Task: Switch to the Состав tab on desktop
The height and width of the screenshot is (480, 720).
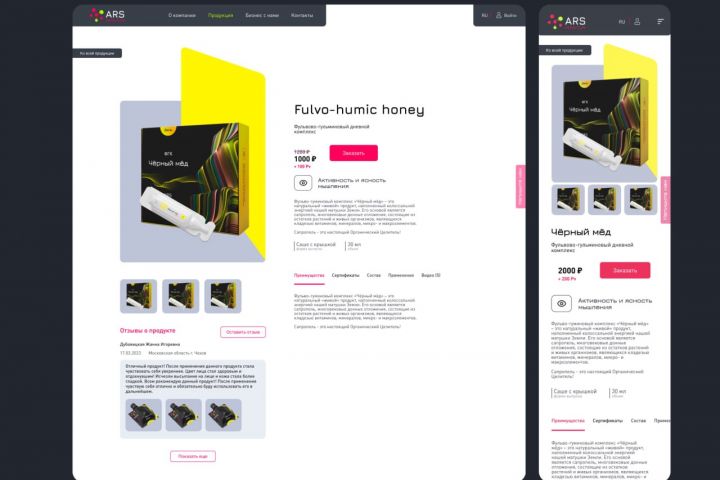Action: (373, 275)
